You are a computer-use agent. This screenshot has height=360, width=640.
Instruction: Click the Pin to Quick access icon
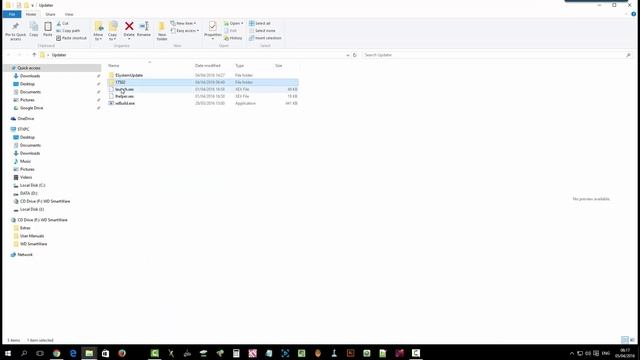tap(16, 27)
